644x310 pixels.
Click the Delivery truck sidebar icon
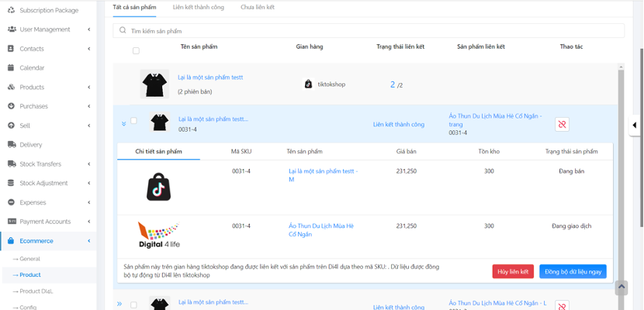[11, 144]
